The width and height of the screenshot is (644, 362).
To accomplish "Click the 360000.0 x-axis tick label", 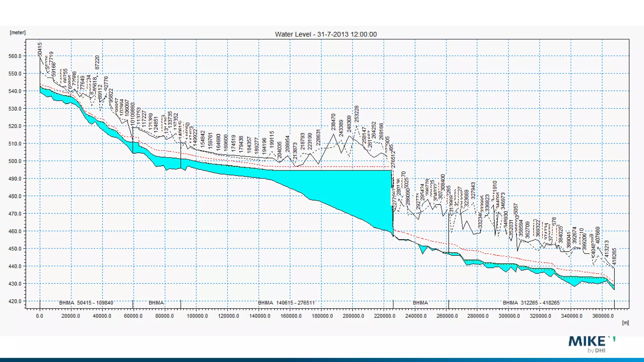I will (603, 316).
